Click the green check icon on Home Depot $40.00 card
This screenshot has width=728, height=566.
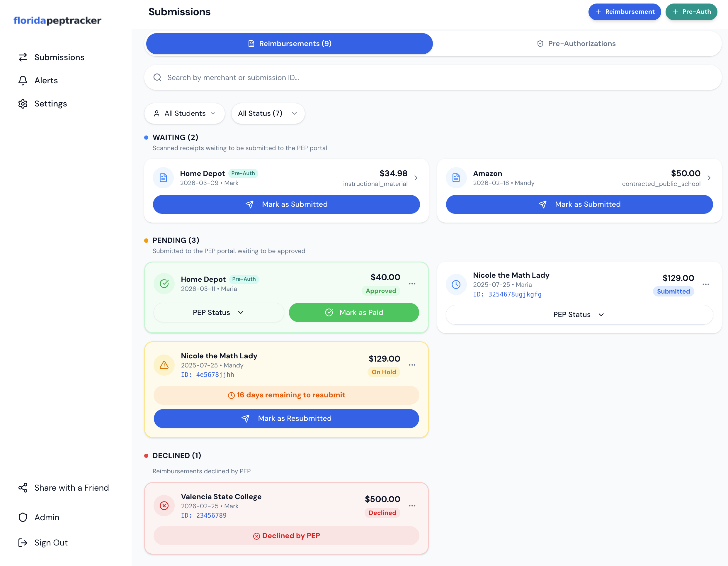tap(164, 284)
